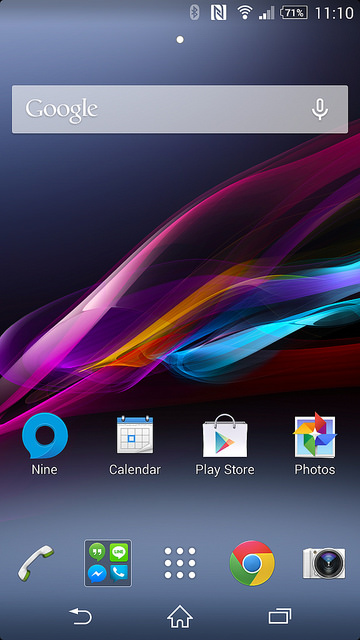Open the Photos pinwheel app

pyautogui.click(x=315, y=435)
